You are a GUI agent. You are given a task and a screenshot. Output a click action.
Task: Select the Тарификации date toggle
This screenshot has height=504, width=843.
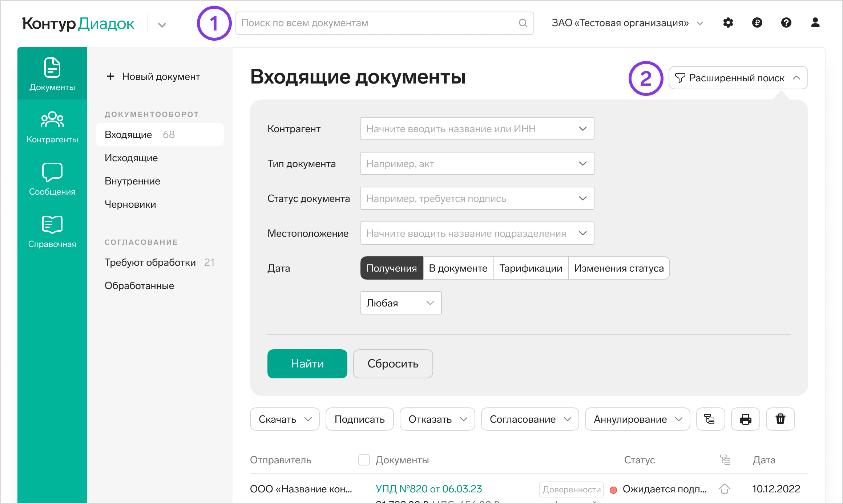click(x=531, y=268)
